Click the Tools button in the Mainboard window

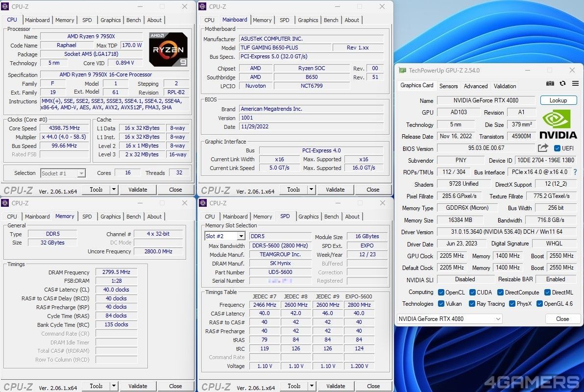293,189
